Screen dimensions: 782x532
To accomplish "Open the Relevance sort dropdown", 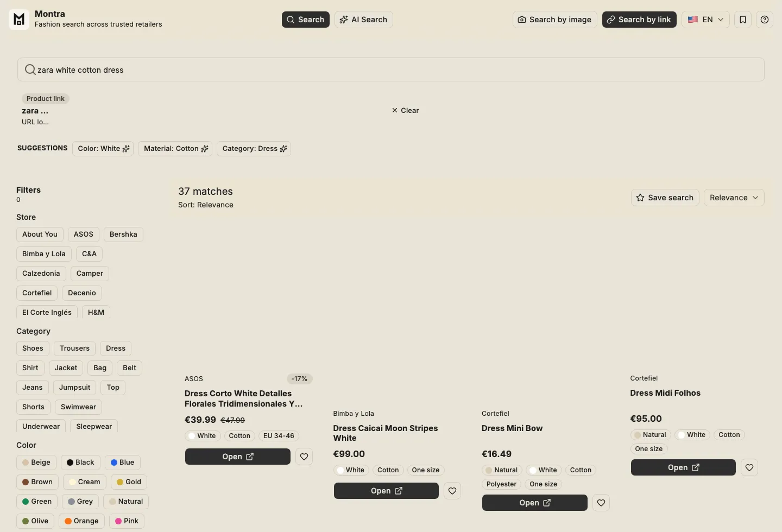I will click(x=734, y=198).
